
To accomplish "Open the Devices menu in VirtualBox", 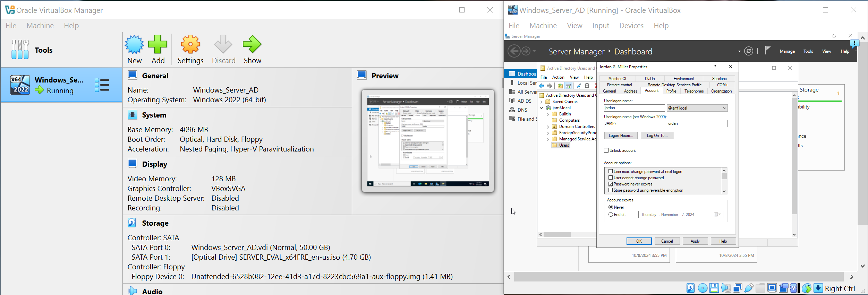I will click(631, 26).
